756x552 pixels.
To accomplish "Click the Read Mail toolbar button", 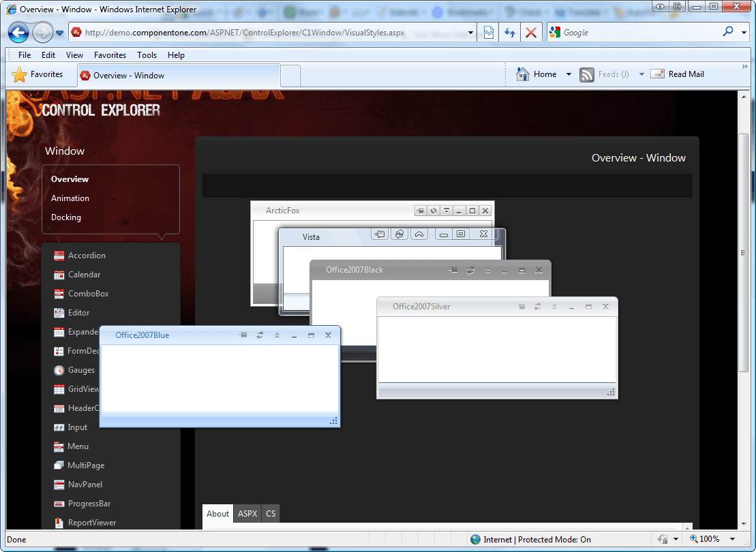I will click(678, 74).
